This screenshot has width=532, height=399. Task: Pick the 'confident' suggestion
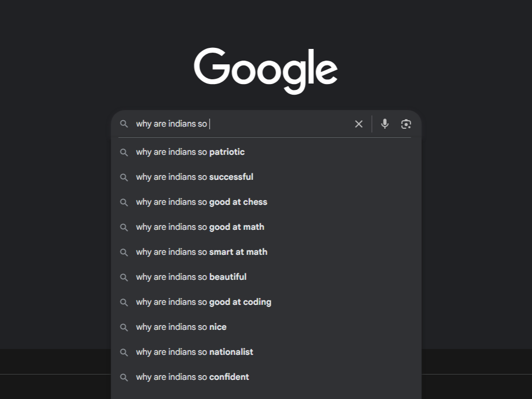[193, 377]
